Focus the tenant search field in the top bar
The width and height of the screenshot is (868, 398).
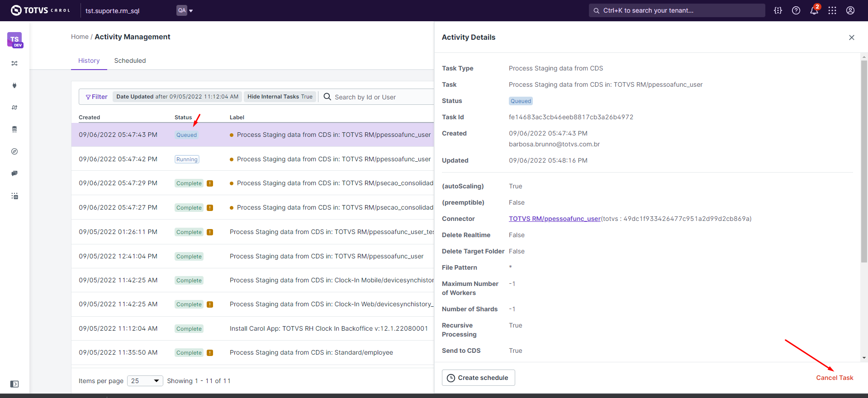(677, 10)
